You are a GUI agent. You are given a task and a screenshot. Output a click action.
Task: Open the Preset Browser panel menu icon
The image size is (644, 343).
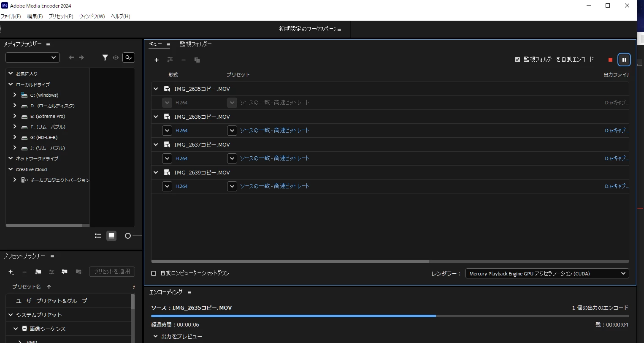(52, 256)
